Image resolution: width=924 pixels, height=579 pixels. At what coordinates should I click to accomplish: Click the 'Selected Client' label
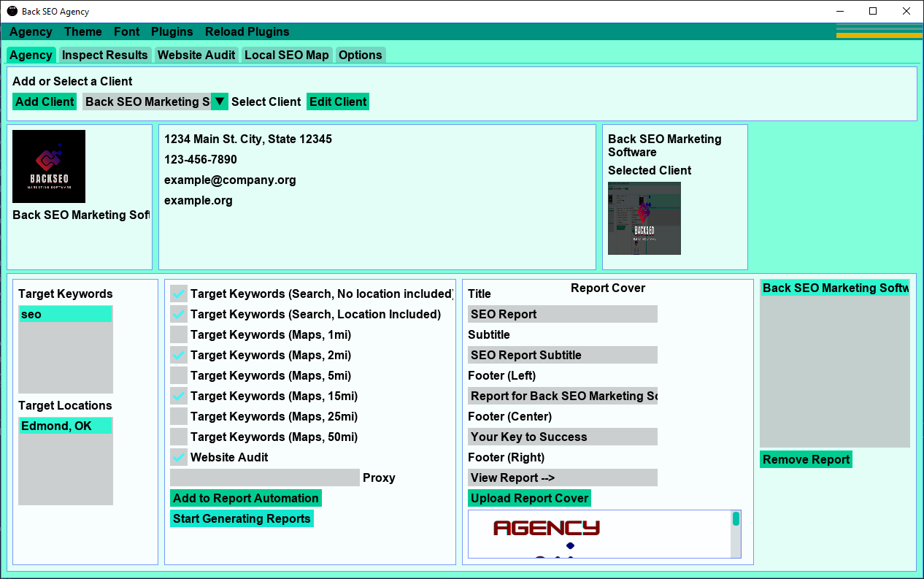point(650,170)
